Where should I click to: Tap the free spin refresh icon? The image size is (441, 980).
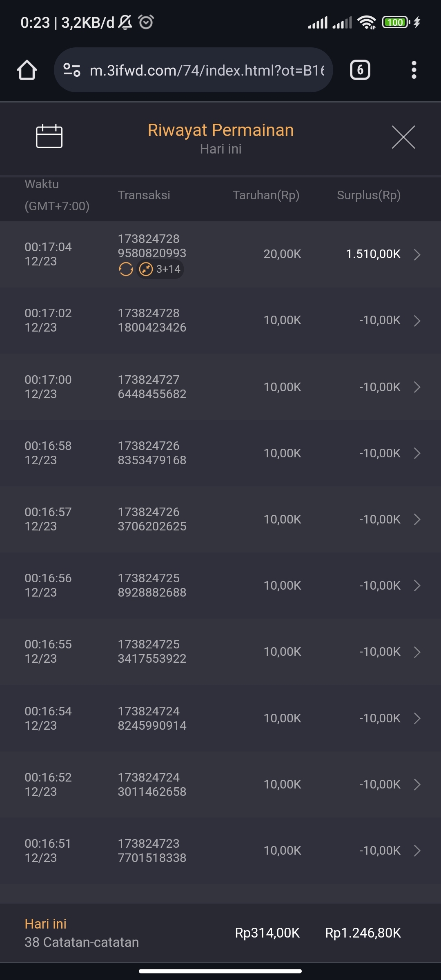click(x=126, y=269)
